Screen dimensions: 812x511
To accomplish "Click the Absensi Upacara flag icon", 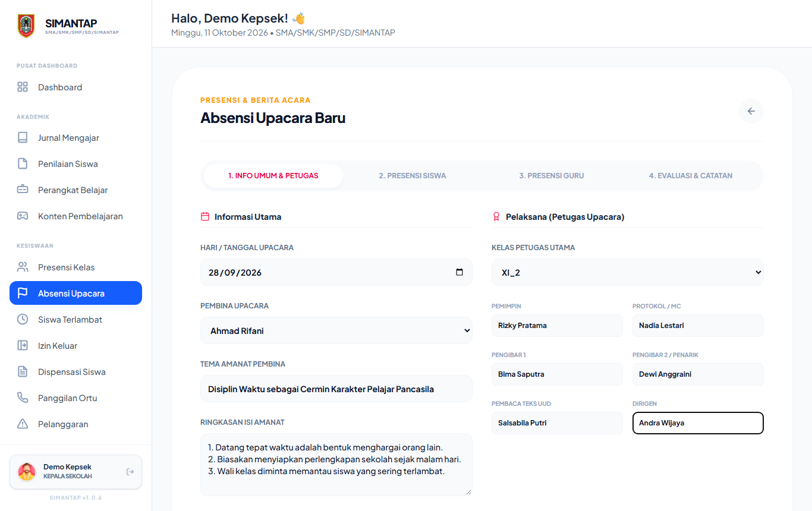I will coord(23,294).
